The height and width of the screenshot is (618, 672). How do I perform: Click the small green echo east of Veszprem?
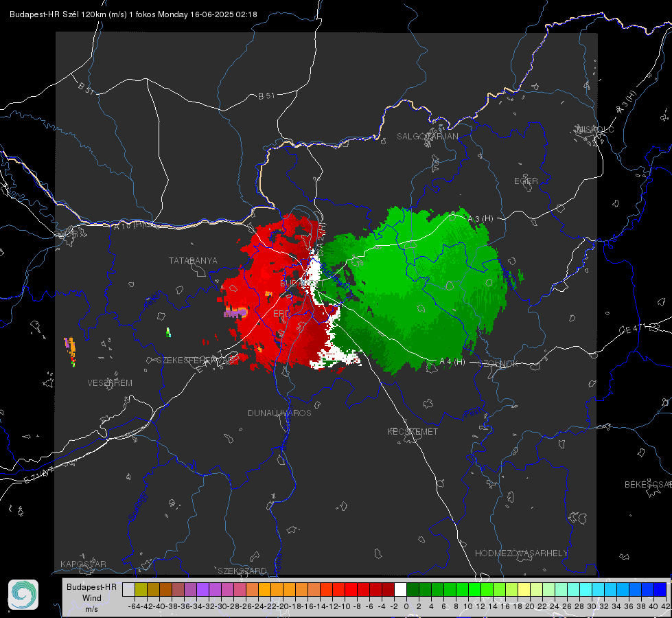coord(168,332)
